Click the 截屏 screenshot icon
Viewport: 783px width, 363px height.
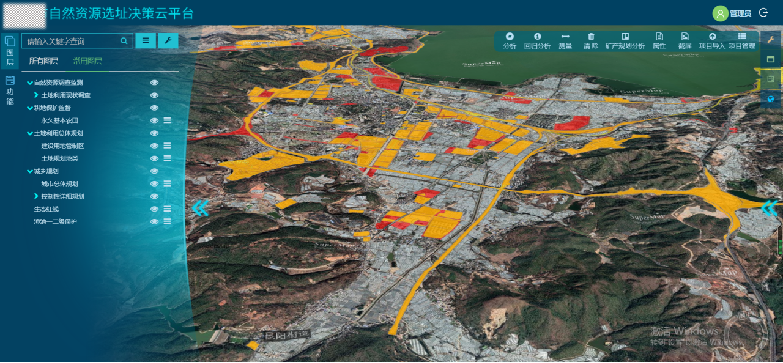click(x=685, y=40)
